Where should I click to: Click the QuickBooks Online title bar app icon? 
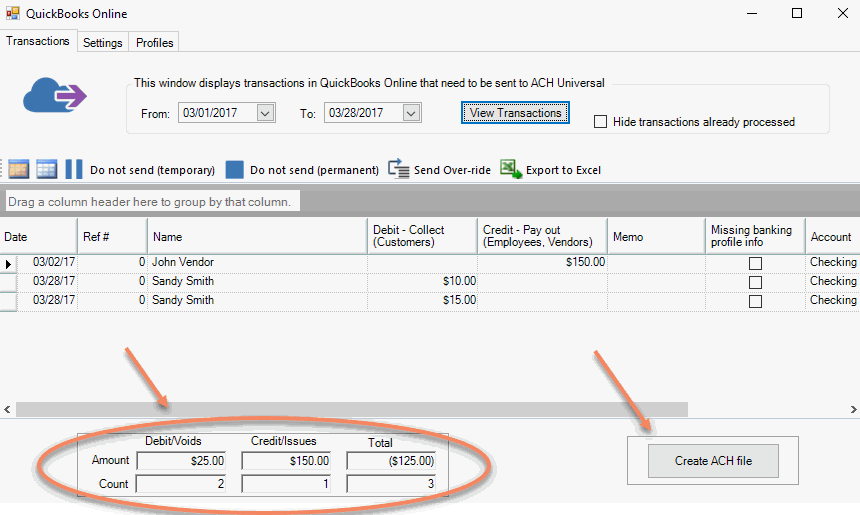coord(13,14)
